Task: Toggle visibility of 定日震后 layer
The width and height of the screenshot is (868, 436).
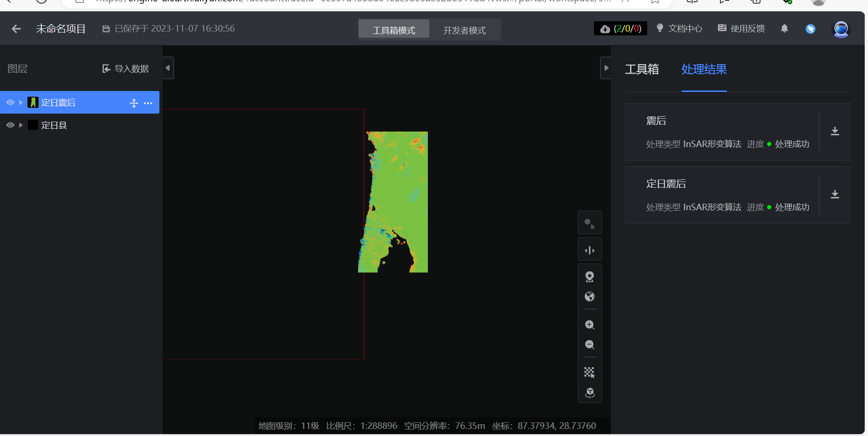Action: (x=10, y=102)
